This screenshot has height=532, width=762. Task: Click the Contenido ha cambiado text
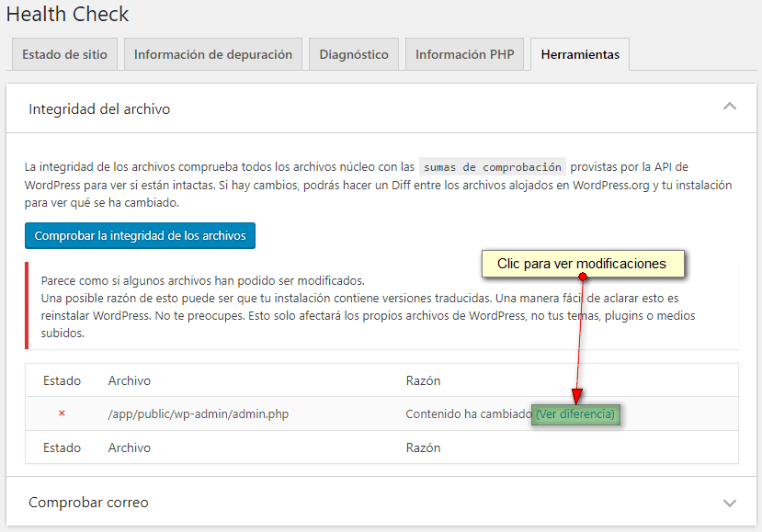point(469,414)
